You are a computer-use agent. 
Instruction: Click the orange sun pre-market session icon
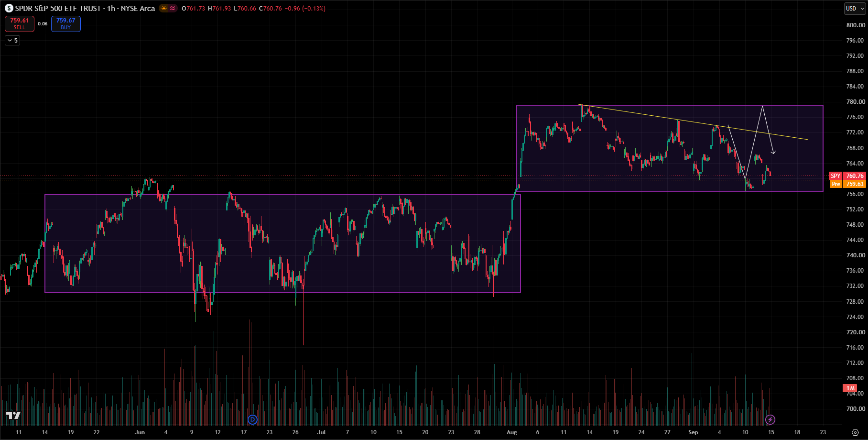point(164,8)
